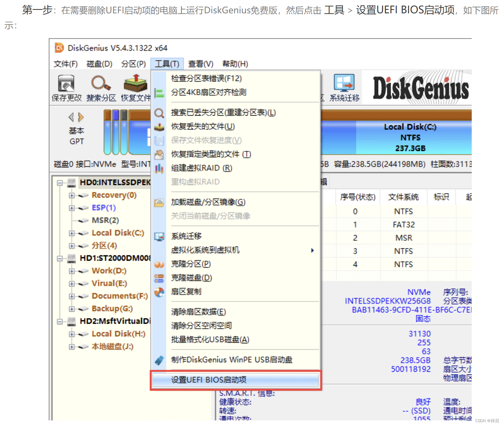
Task: Collapse the HD0:INTELSSDPEK disk node
Action: coord(60,183)
